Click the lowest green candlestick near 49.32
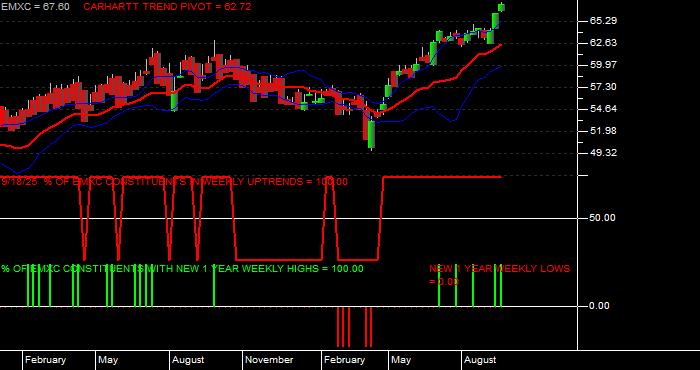The image size is (700, 370). (371, 135)
